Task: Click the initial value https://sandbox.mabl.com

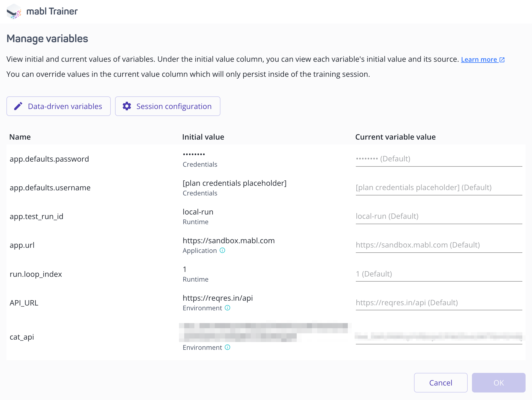Action: [x=229, y=241]
